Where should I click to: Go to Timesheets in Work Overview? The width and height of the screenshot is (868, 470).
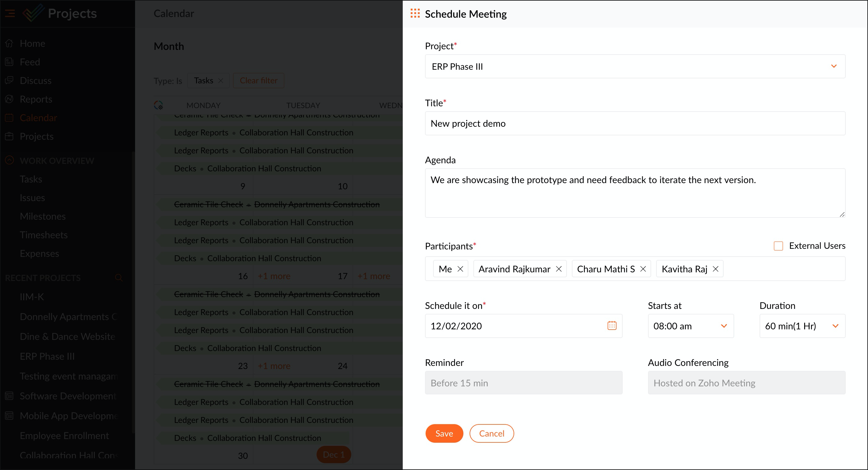[x=43, y=235]
